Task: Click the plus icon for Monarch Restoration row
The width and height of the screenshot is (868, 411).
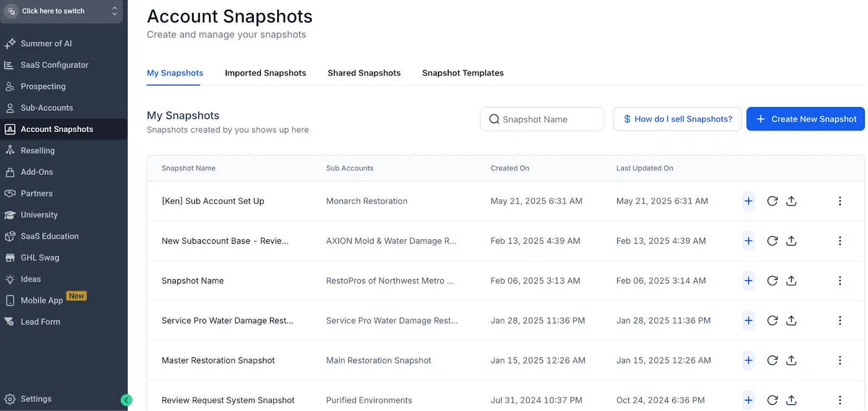Action: 748,201
